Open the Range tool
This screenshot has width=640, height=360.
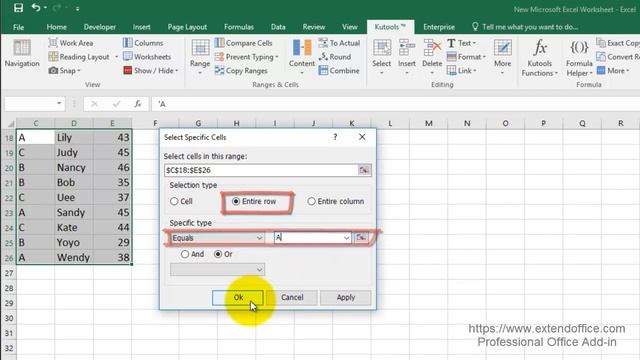click(x=200, y=57)
